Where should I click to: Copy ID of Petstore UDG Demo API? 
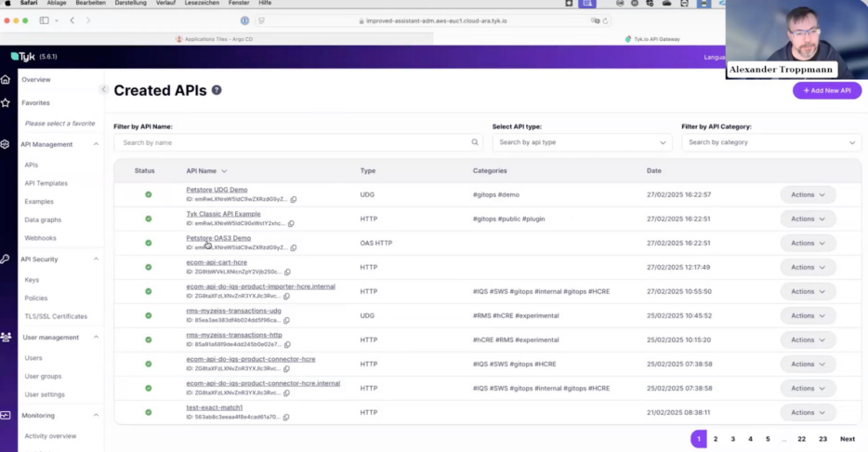(294, 199)
